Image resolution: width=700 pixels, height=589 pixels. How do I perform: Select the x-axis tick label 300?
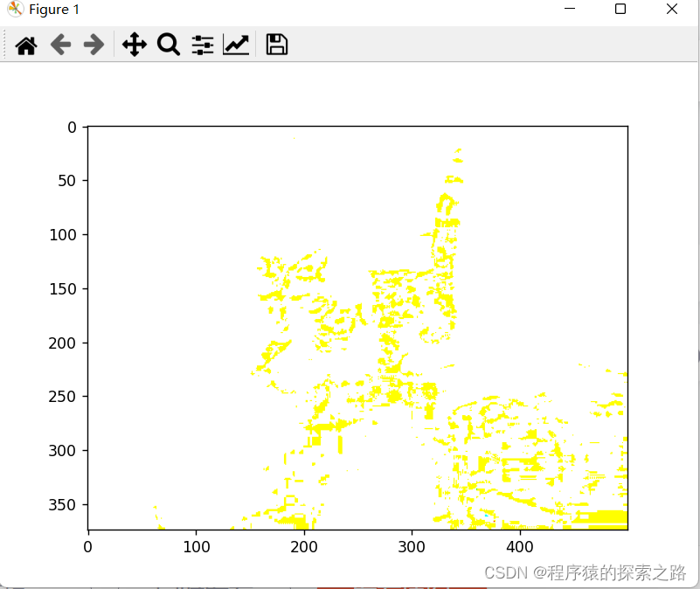tap(412, 546)
